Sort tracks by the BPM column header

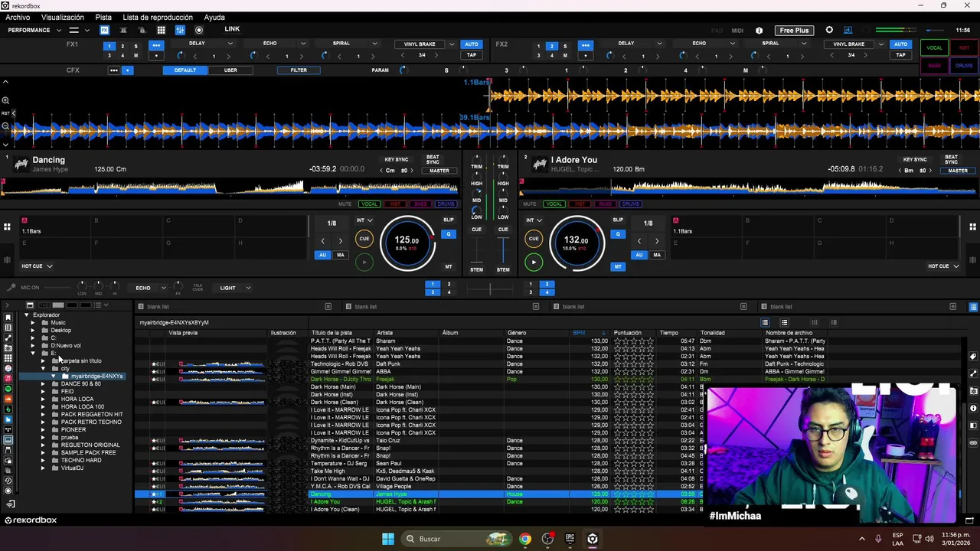coord(580,333)
